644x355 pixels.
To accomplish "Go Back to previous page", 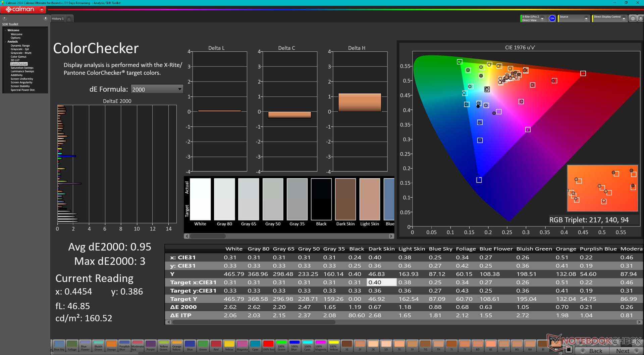I will tap(592, 351).
